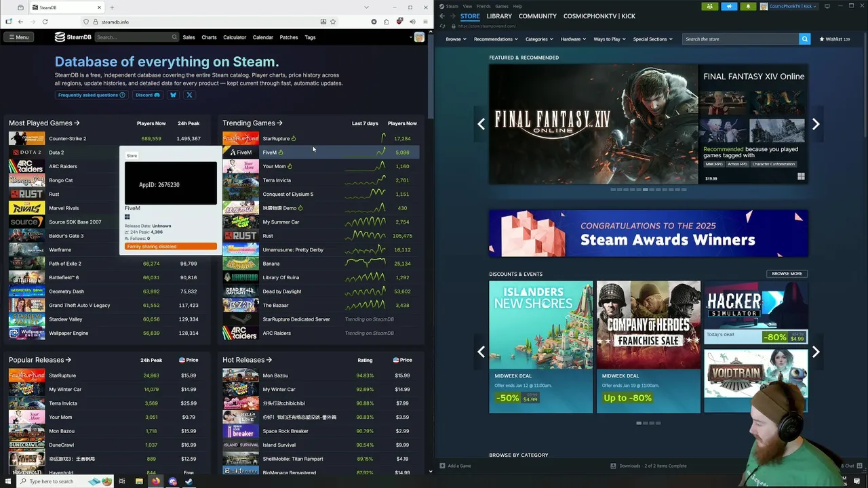Open the Sales page on SteamDB
868x488 pixels.
189,37
